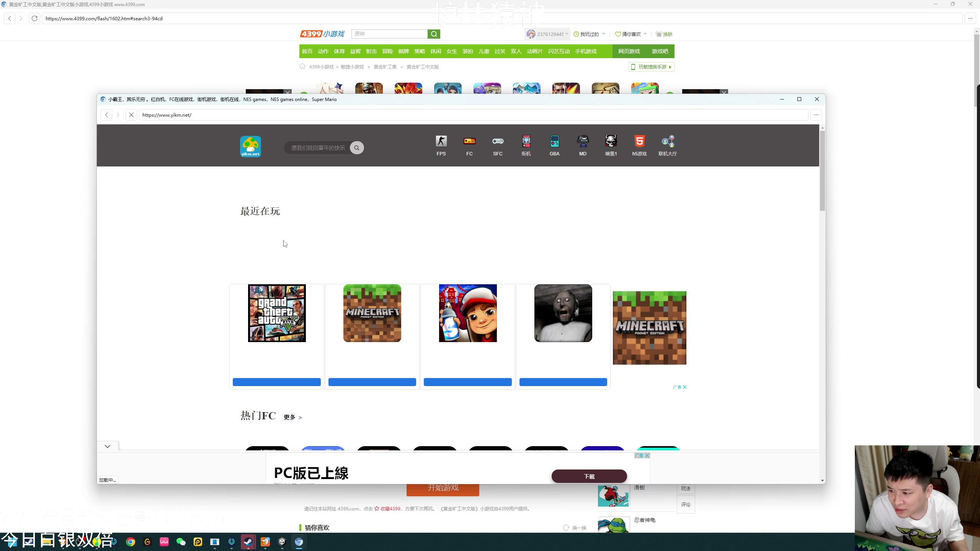The height and width of the screenshot is (551, 980).
Task: Reload the 4399 page
Action: (x=34, y=18)
